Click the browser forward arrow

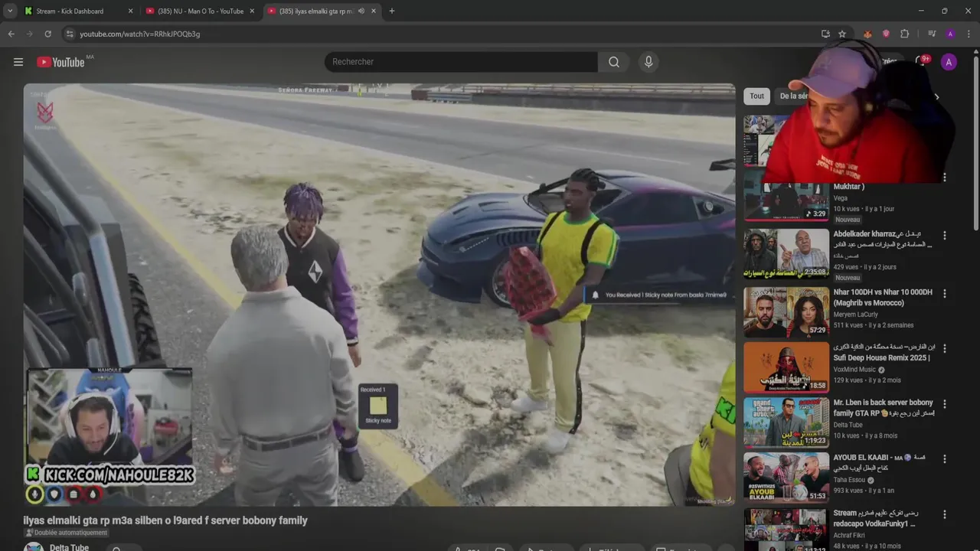click(x=29, y=34)
